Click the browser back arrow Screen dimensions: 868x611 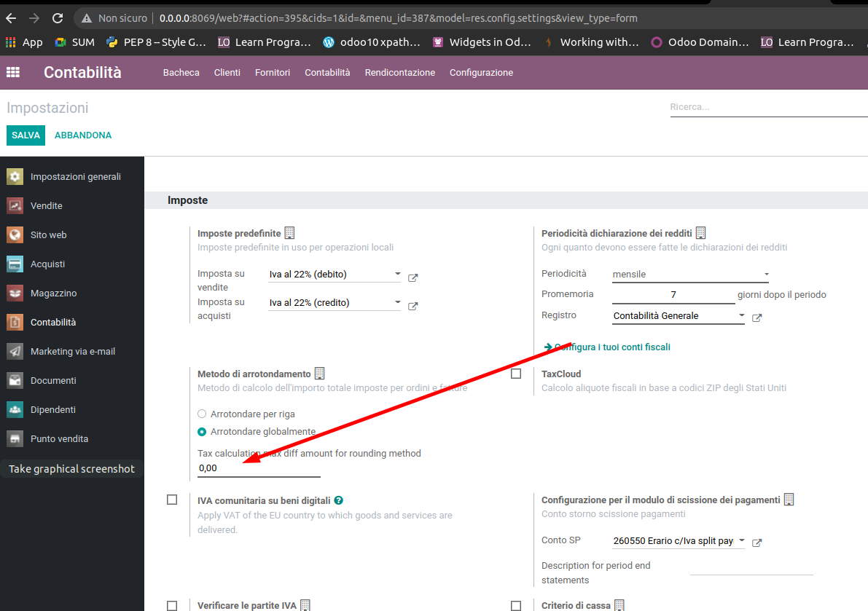tap(11, 18)
